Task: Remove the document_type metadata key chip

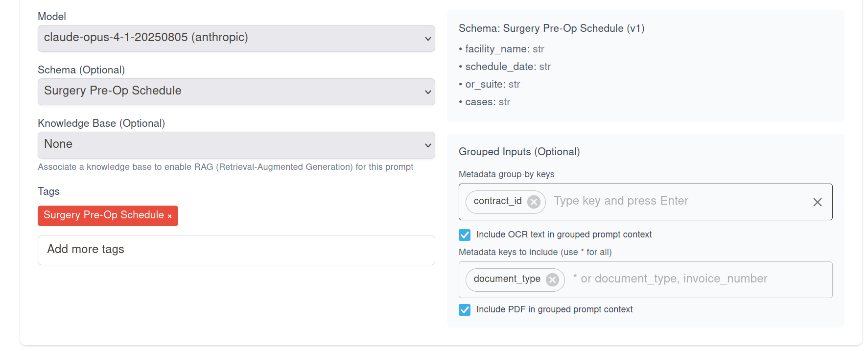Action: coord(552,280)
